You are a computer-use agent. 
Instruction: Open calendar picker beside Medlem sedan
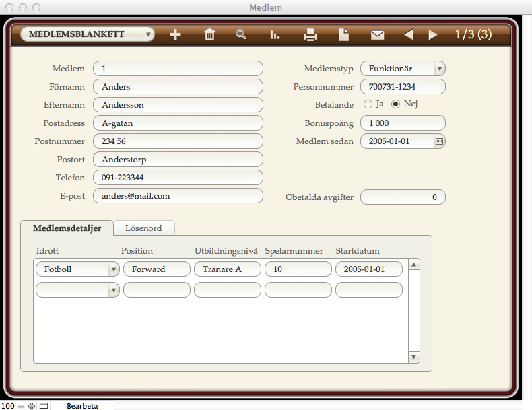pyautogui.click(x=439, y=141)
